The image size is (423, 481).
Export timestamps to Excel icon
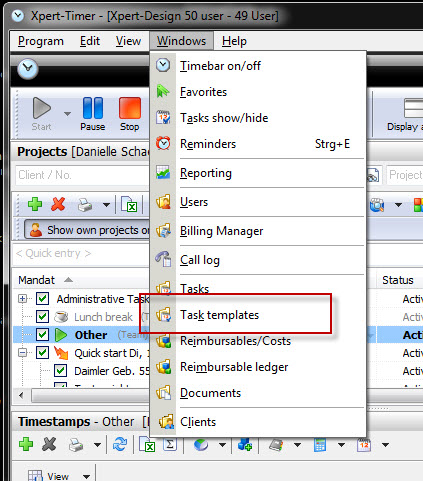[x=147, y=444]
